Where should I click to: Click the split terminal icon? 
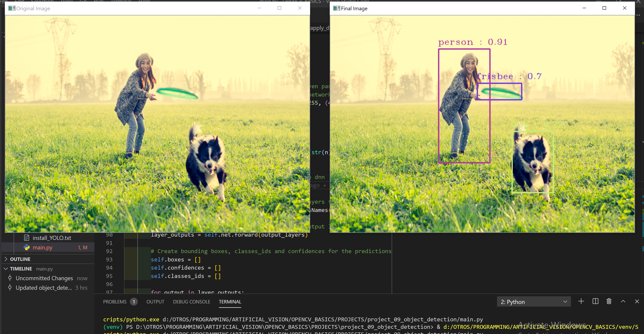595,302
